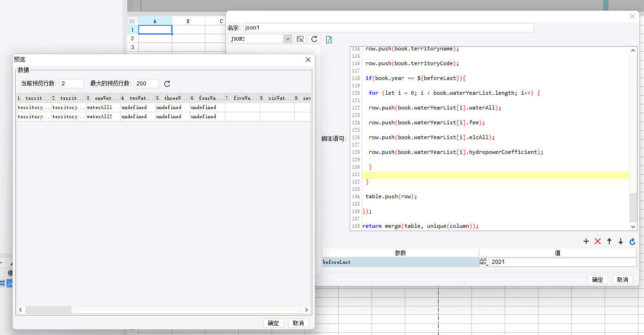Delete the parameter with red X icon

598,241
